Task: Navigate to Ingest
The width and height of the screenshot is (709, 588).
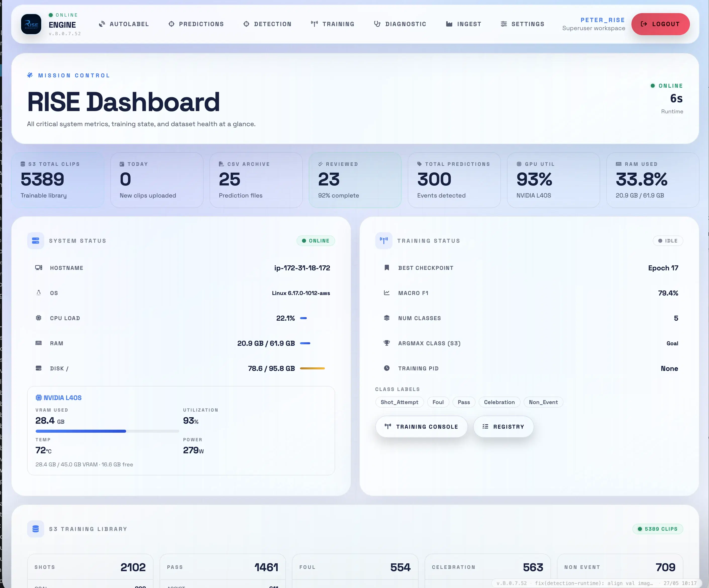Action: tap(464, 24)
